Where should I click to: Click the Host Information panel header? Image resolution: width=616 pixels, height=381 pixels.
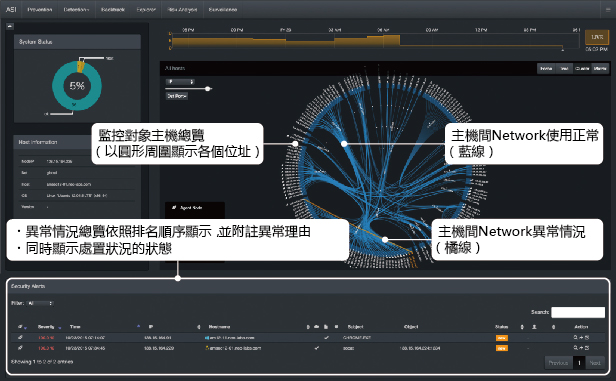coord(53,142)
